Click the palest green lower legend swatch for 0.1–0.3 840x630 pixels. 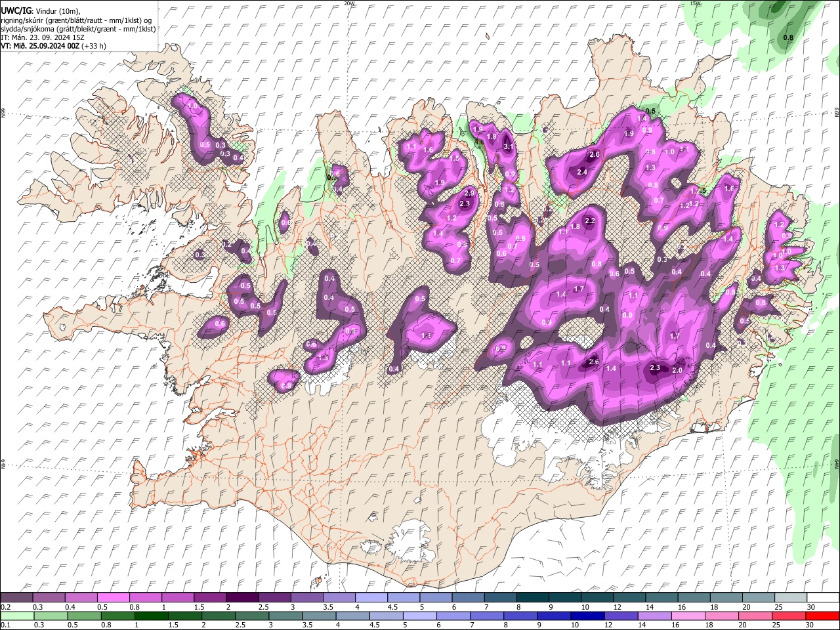(x=17, y=616)
